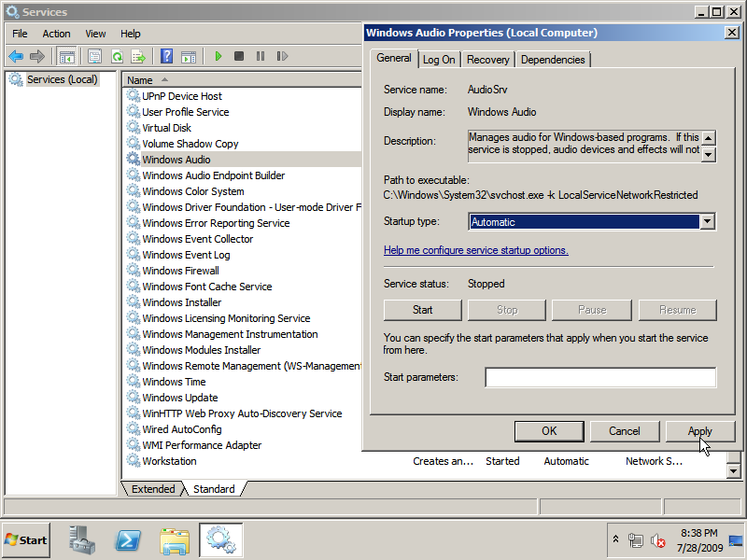Click the Forward arrow toolbar icon

[x=37, y=57]
